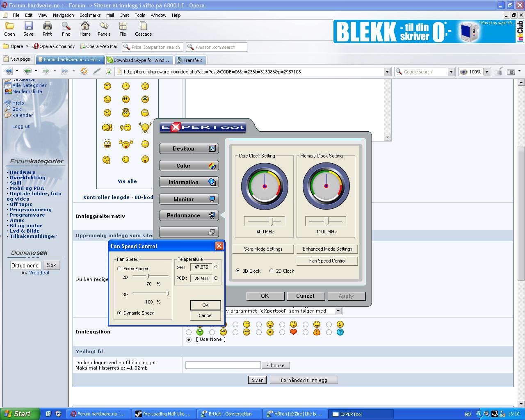The image size is (525, 420).
Task: Expand the Opera bookmarks folder dropdown
Action: pyautogui.click(x=27, y=46)
